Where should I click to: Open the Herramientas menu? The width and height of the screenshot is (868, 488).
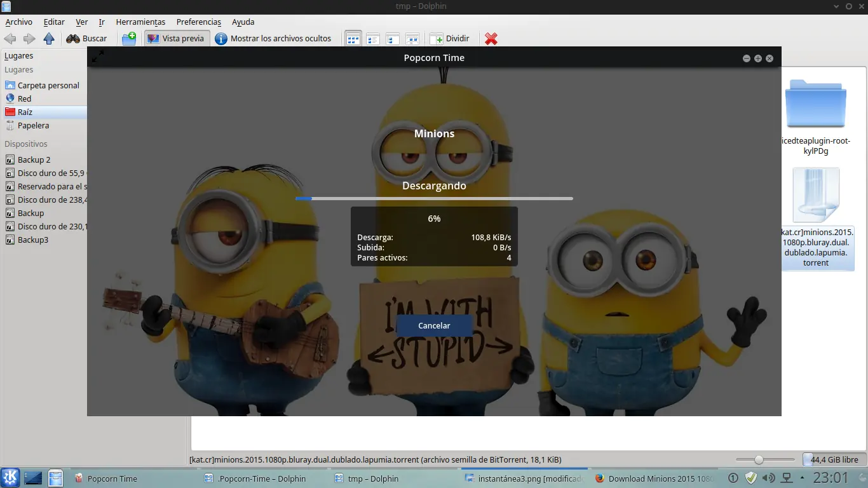point(140,22)
